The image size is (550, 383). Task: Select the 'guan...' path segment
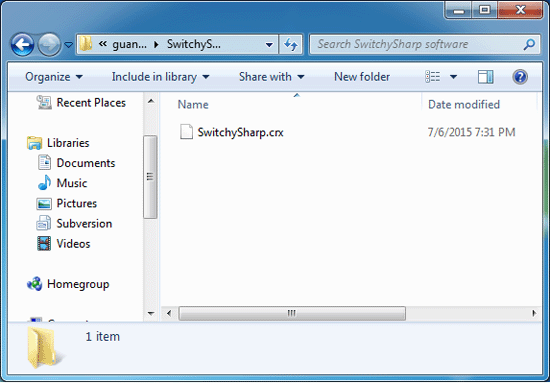[x=129, y=45]
